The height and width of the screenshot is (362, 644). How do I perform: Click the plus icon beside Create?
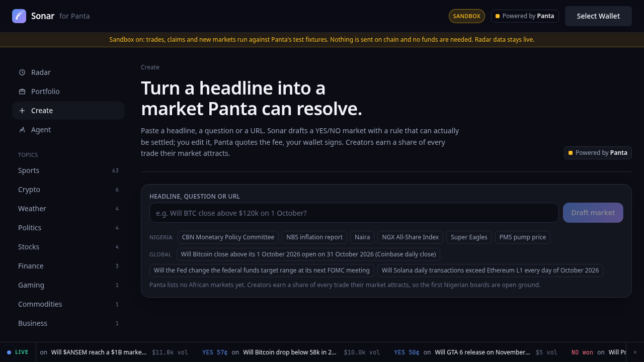click(22, 111)
